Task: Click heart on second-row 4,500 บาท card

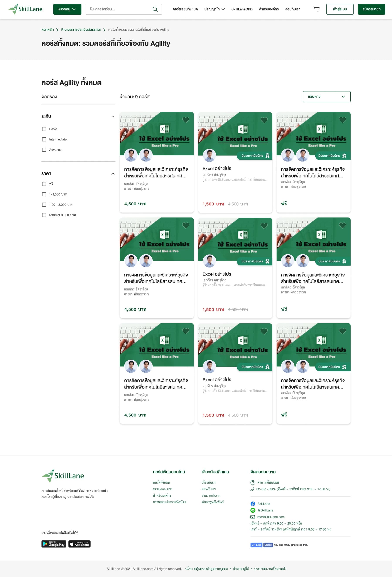Action: [186, 225]
